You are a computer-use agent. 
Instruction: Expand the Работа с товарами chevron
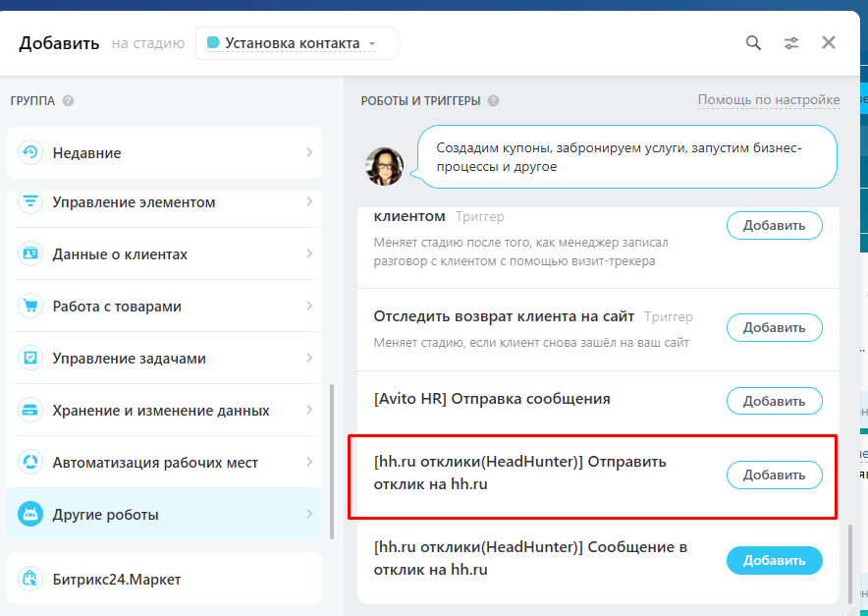tap(309, 306)
